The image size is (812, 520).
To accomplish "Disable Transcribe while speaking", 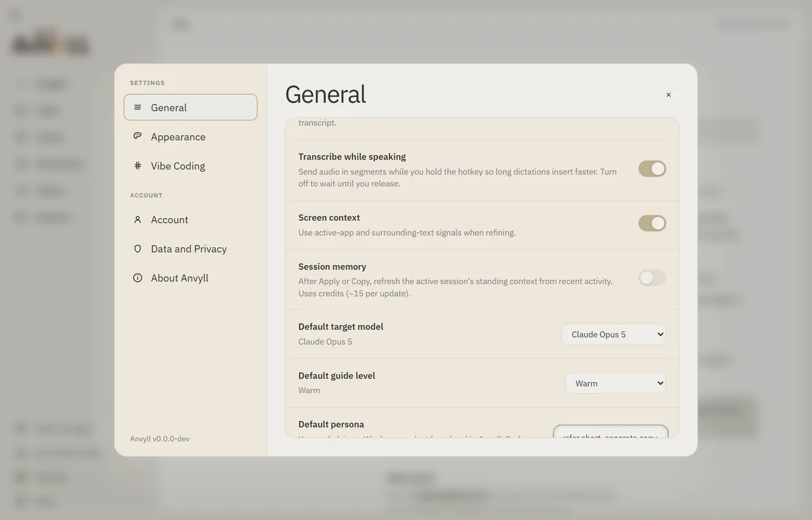I will point(652,169).
